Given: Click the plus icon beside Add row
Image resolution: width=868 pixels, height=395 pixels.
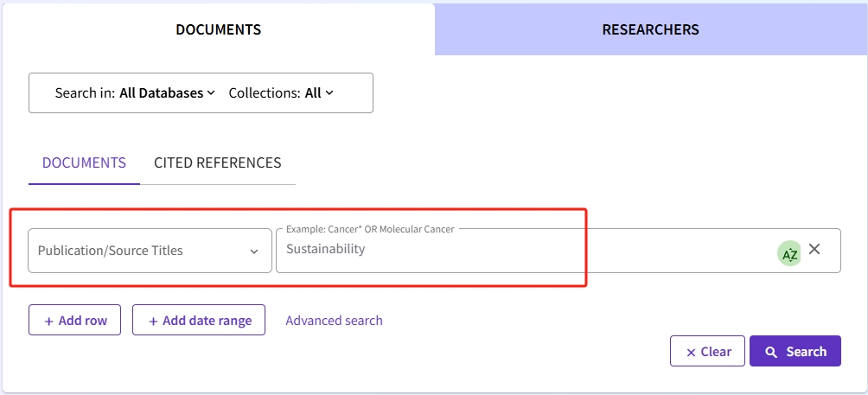Looking at the screenshot, I should (49, 321).
